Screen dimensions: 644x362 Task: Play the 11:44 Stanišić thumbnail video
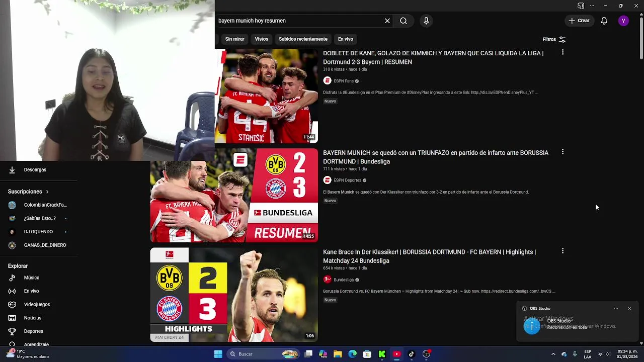click(x=266, y=96)
